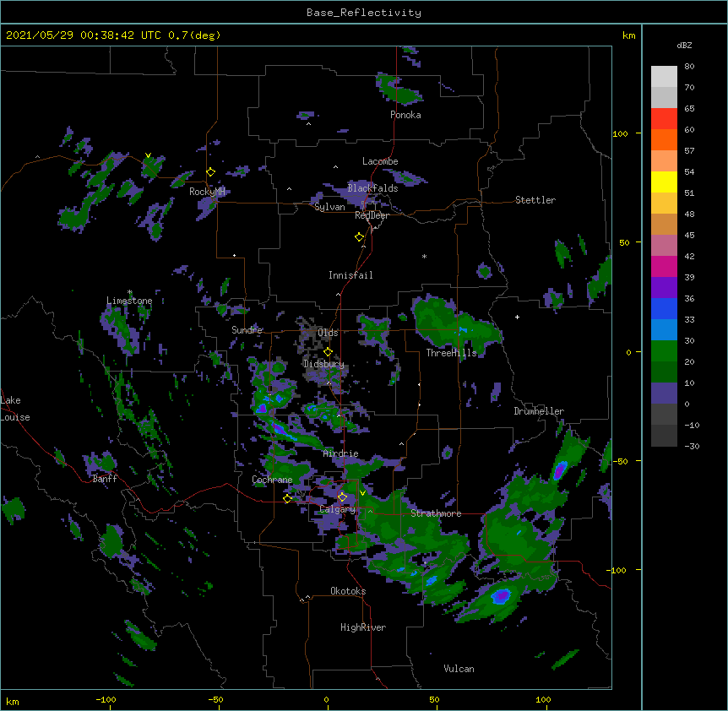Click the Innisfail city label
The width and height of the screenshot is (728, 711).
(x=350, y=275)
